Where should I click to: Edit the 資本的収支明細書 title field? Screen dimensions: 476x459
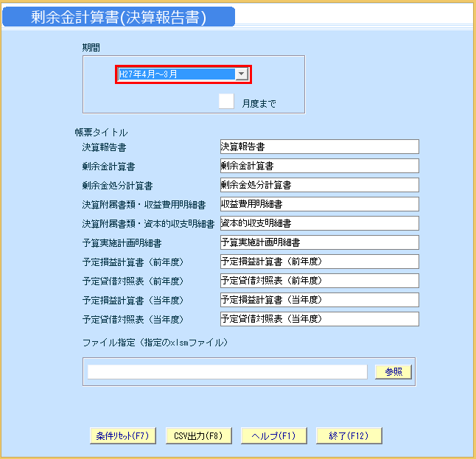click(x=319, y=223)
